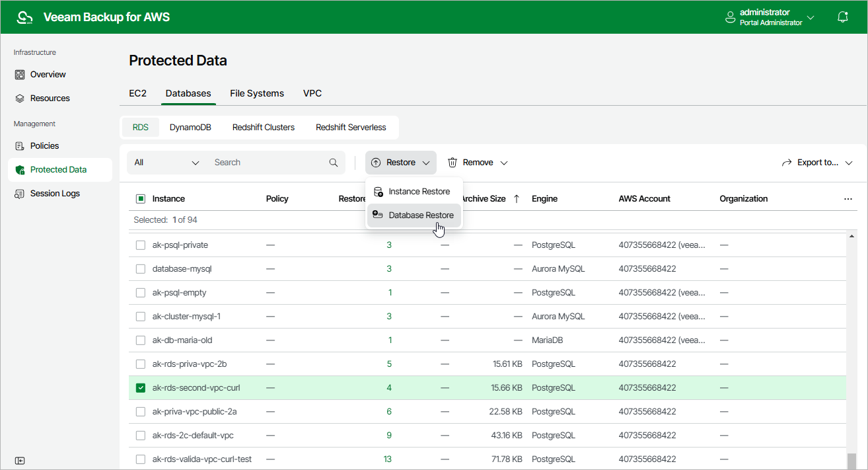Click the 71.78 KB archive size value
868x470 pixels.
[507, 459]
